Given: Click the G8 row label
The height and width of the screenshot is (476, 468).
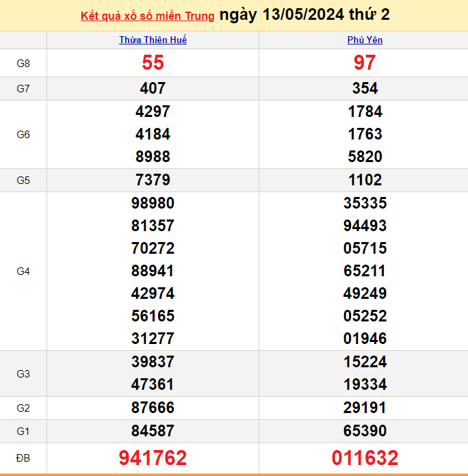Looking at the screenshot, I should 23,64.
